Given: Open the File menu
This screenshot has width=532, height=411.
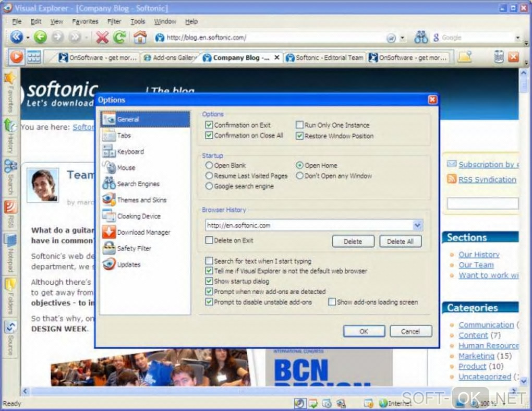Looking at the screenshot, I should [x=17, y=21].
